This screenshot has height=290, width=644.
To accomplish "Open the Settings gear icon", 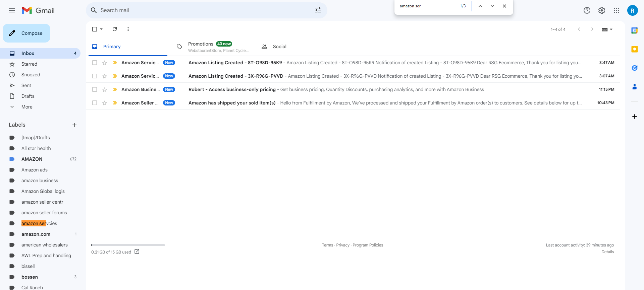I will (602, 10).
